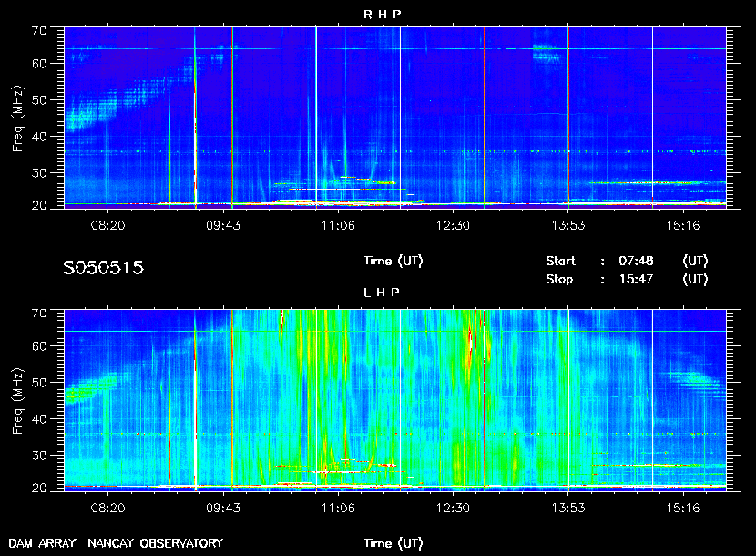Click the (UT) unit beside 07:48

(x=695, y=261)
